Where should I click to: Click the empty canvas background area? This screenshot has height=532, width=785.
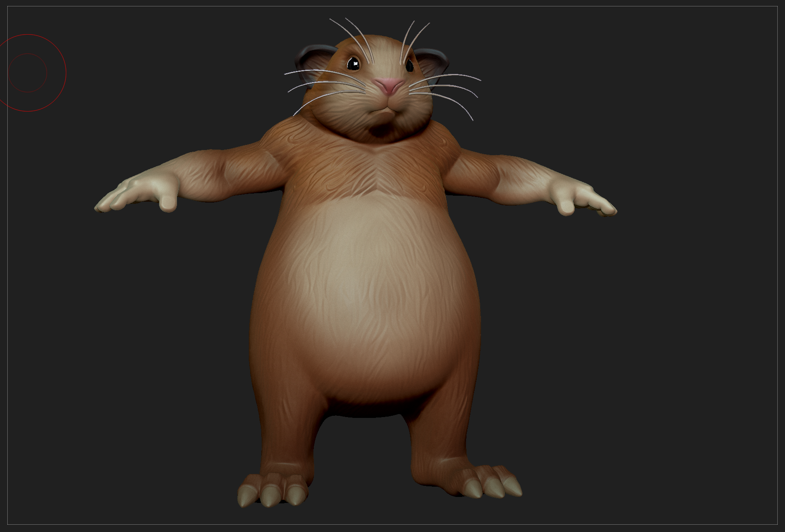pyautogui.click(x=684, y=385)
